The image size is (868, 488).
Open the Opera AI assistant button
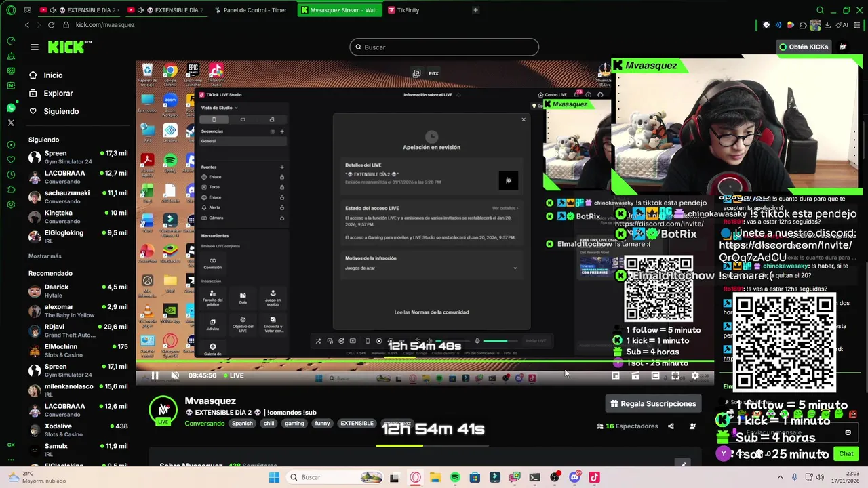[843, 25]
